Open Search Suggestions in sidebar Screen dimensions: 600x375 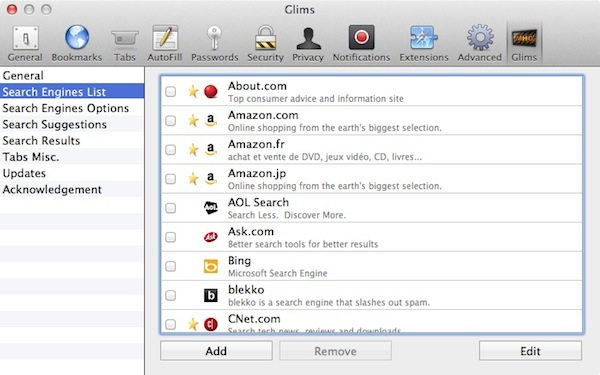coord(72,124)
